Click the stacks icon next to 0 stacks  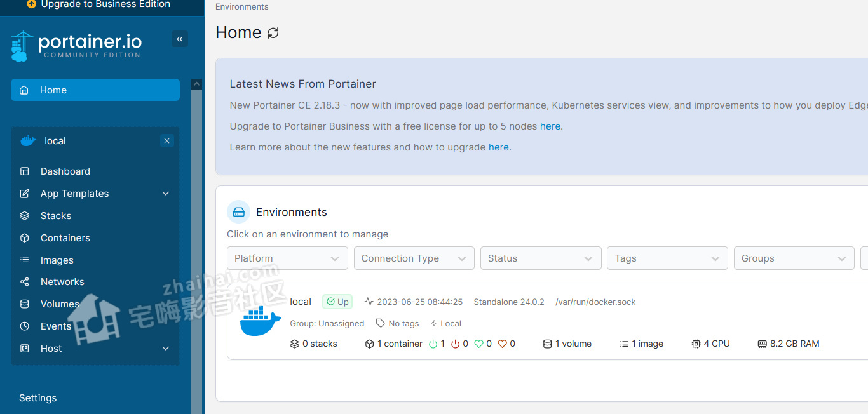pos(294,344)
